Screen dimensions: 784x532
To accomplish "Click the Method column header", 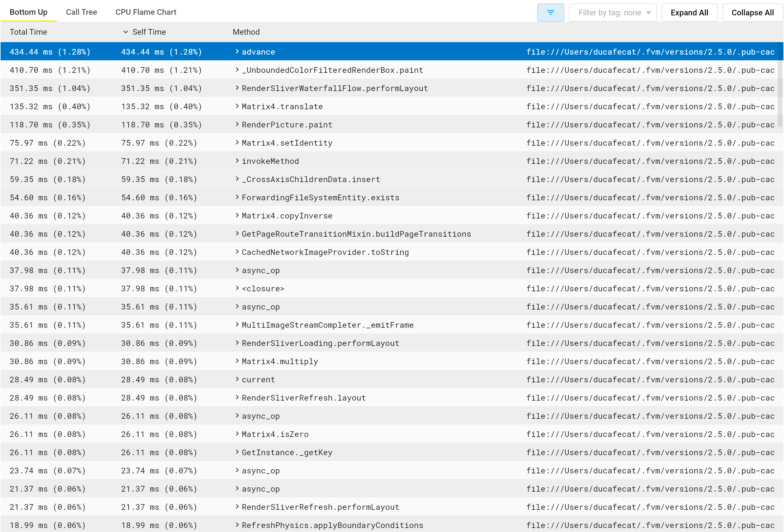I will 246,32.
